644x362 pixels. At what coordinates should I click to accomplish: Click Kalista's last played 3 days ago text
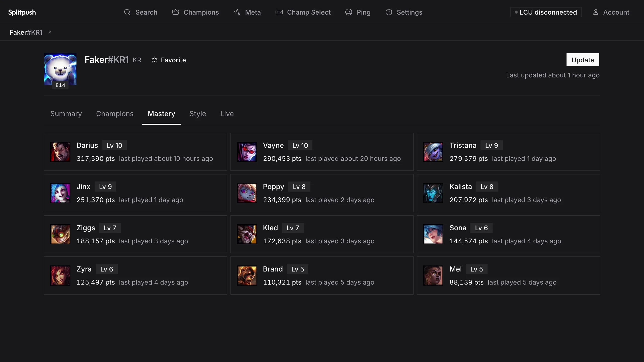526,200
